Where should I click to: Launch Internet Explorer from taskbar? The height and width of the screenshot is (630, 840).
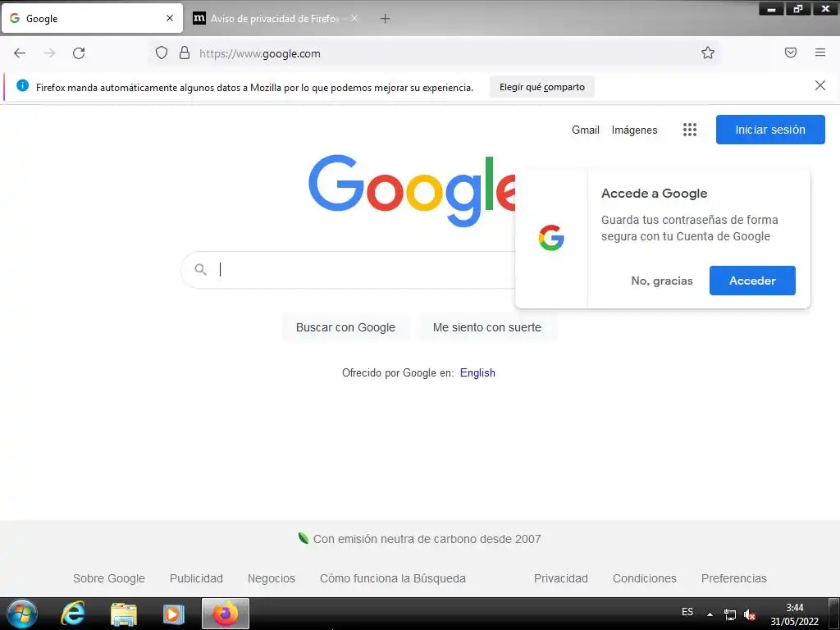73,614
